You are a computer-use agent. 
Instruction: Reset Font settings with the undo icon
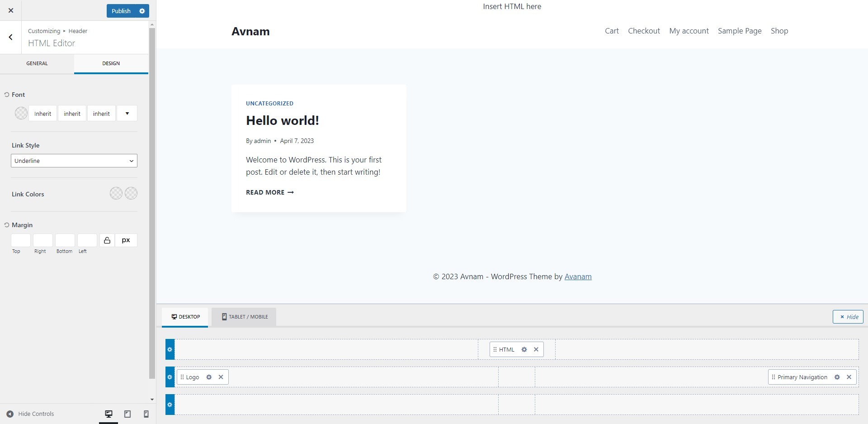point(7,95)
